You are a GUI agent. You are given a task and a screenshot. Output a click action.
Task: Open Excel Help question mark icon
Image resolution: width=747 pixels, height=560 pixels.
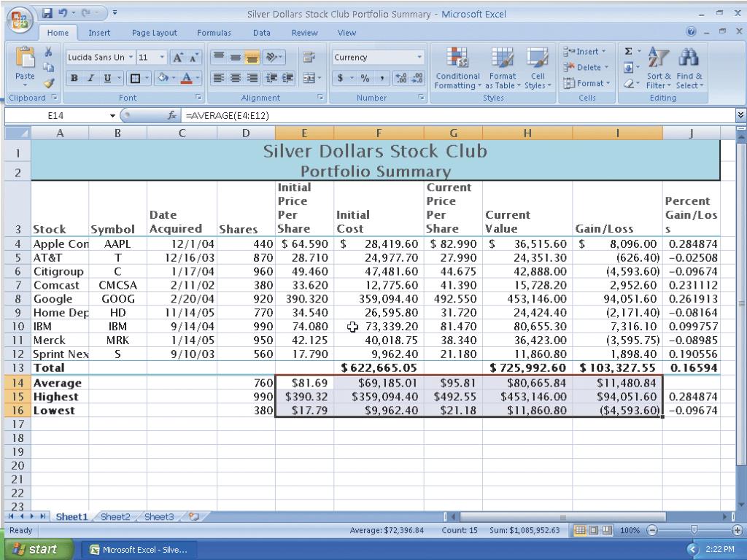coord(692,32)
